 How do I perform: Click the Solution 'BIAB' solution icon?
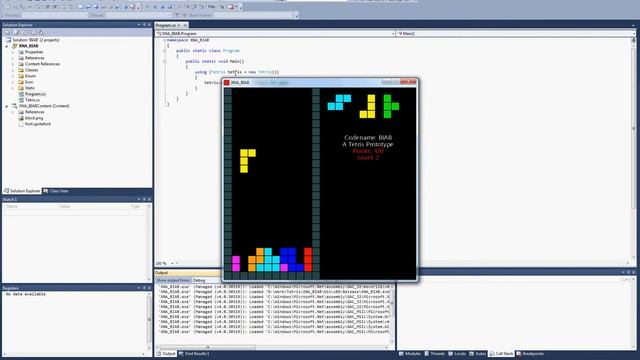8,40
